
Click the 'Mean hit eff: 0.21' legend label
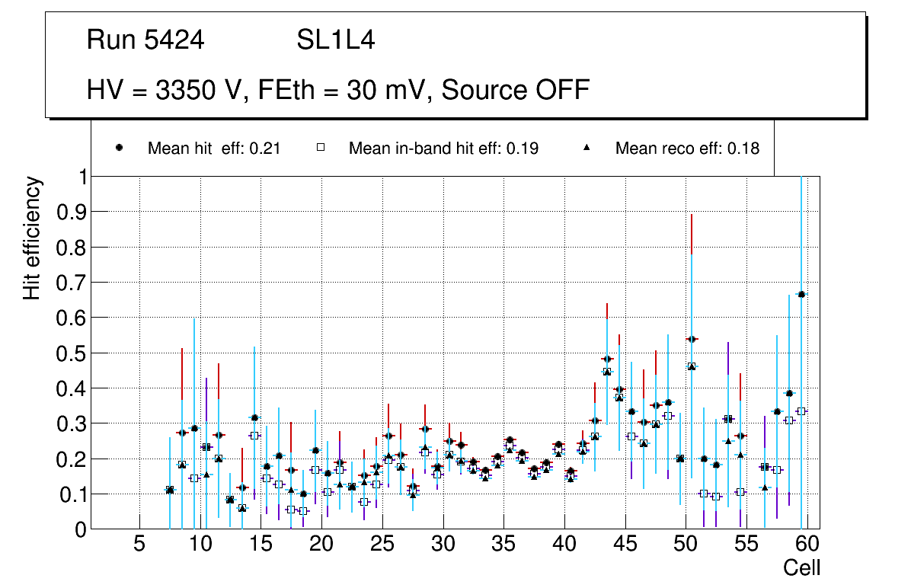pyautogui.click(x=214, y=149)
